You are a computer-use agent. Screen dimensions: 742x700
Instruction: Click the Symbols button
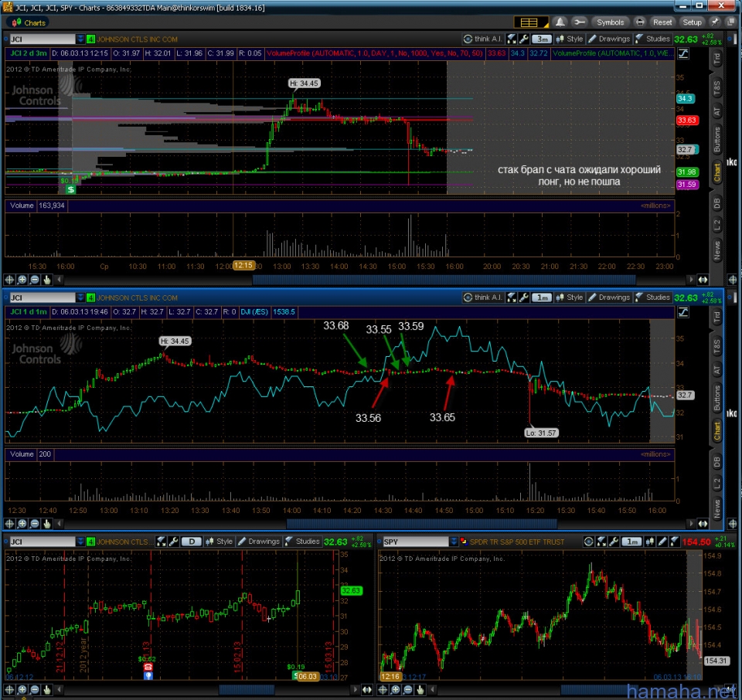pyautogui.click(x=610, y=22)
